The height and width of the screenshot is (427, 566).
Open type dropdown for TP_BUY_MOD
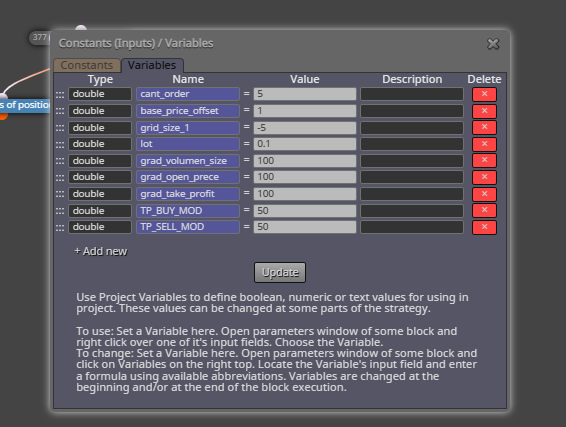(100, 210)
